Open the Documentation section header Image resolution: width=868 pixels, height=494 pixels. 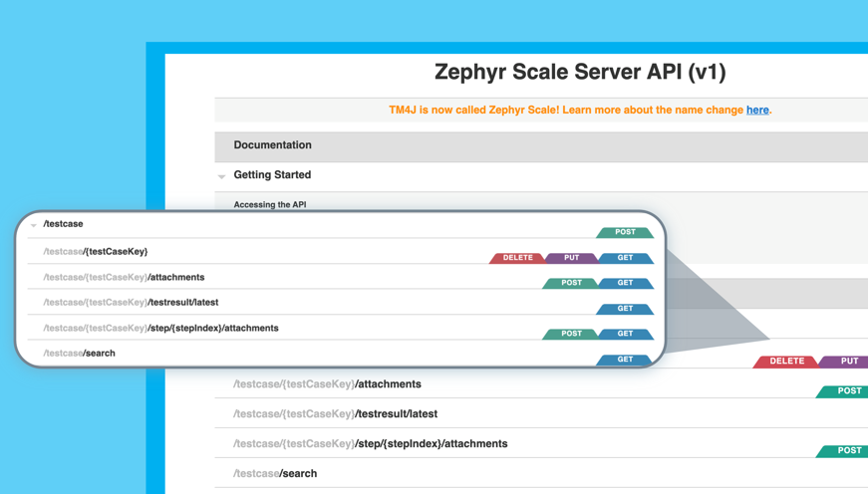click(272, 145)
